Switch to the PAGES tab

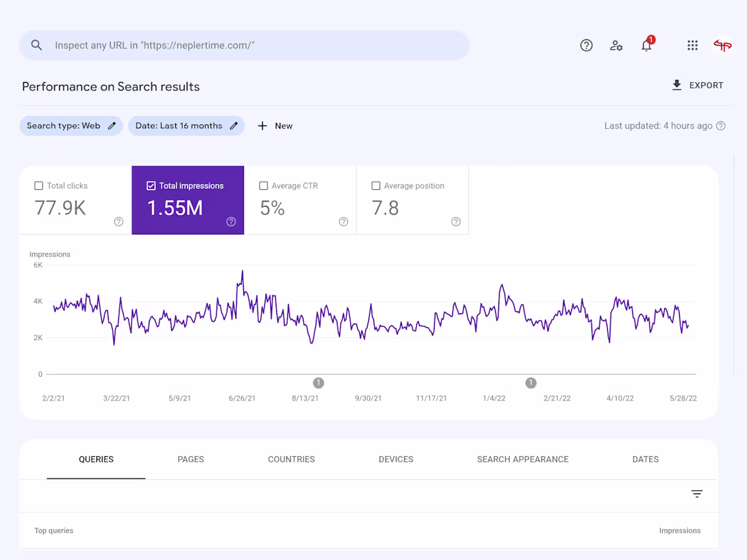point(191,459)
